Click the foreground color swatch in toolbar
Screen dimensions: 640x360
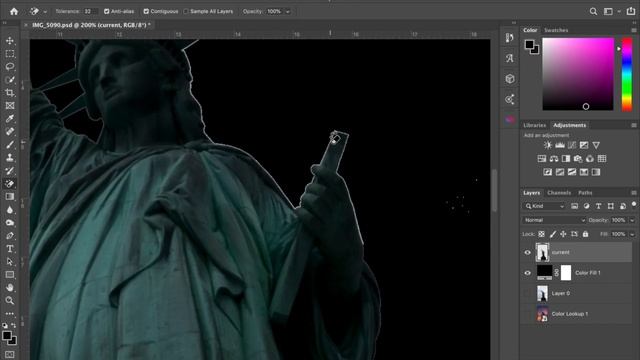(7, 336)
